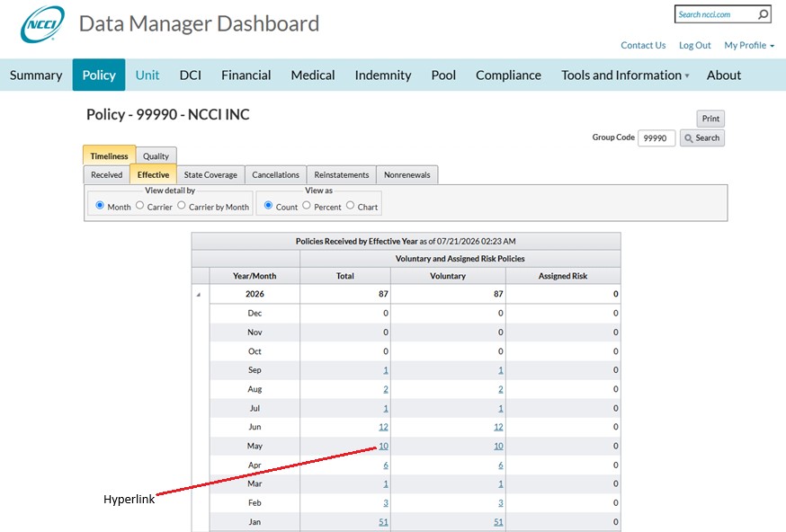Click the Data Manager Dashboard title
The width and height of the screenshot is (786, 532).
[x=199, y=23]
